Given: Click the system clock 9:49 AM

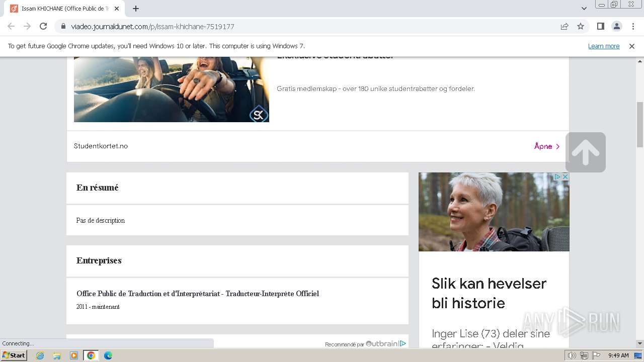Looking at the screenshot, I should click(x=618, y=355).
